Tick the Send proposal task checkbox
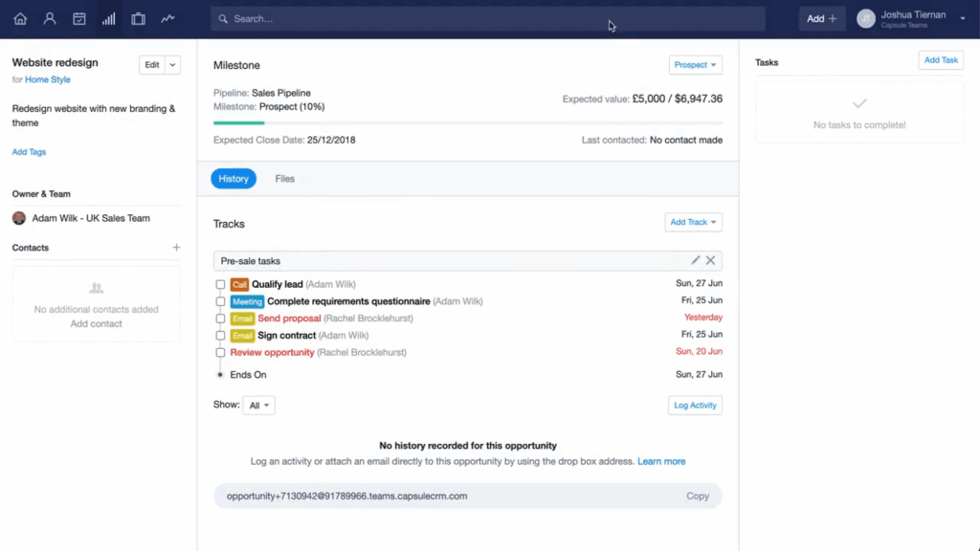This screenshot has width=980, height=551. click(x=220, y=319)
